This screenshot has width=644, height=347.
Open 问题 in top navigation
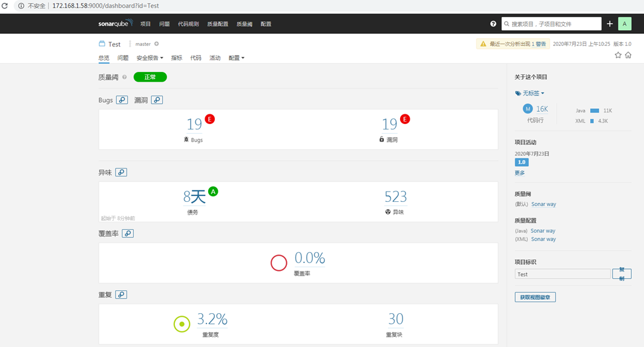(x=164, y=24)
